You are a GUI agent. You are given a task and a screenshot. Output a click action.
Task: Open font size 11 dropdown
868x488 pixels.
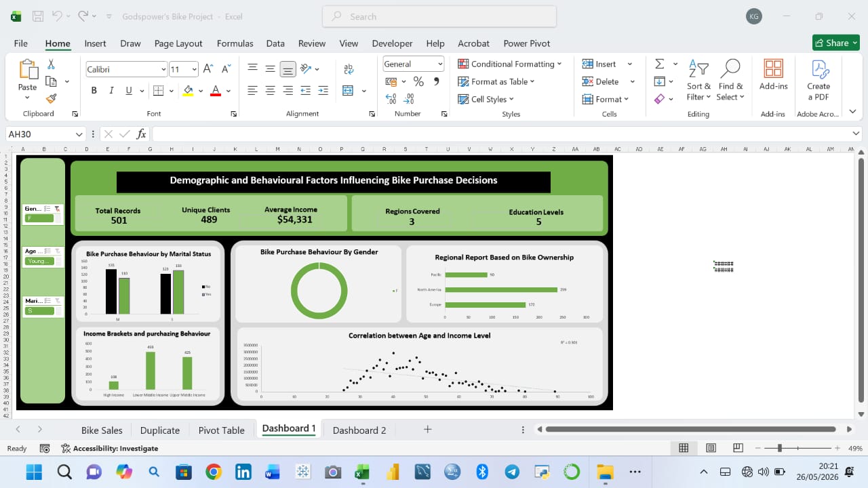(194, 69)
